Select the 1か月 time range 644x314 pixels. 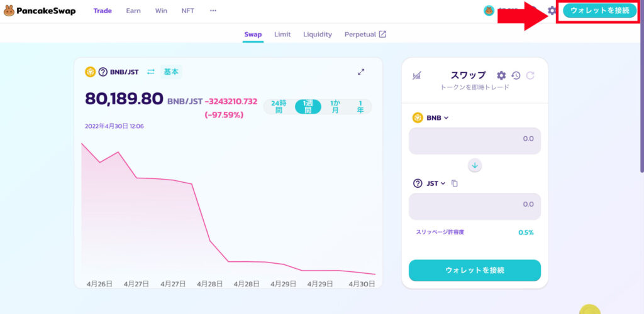click(335, 107)
